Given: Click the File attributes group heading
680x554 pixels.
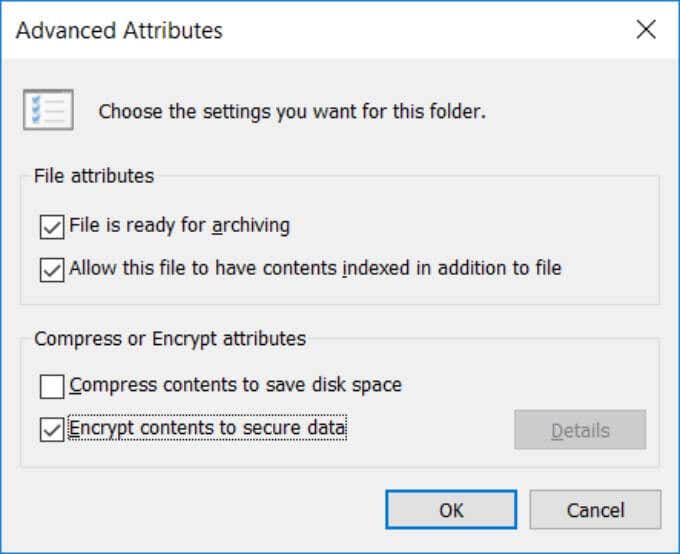Looking at the screenshot, I should (x=94, y=176).
